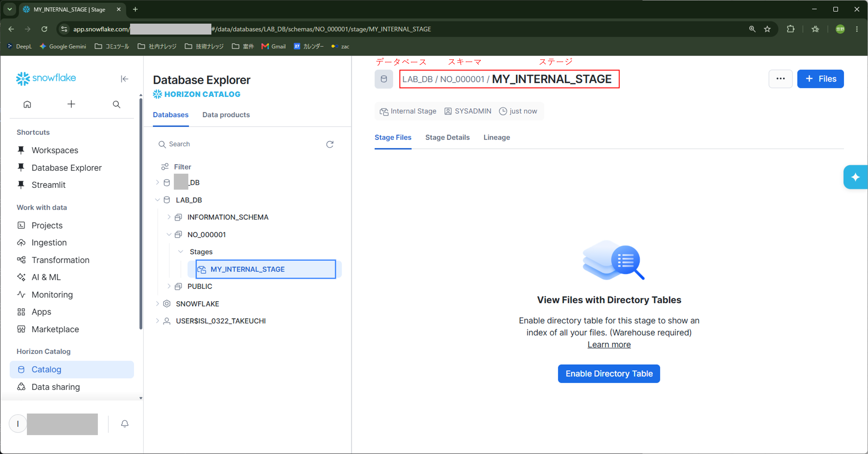This screenshot has width=868, height=454.
Task: Open sidebar search magnifier icon
Action: (116, 104)
